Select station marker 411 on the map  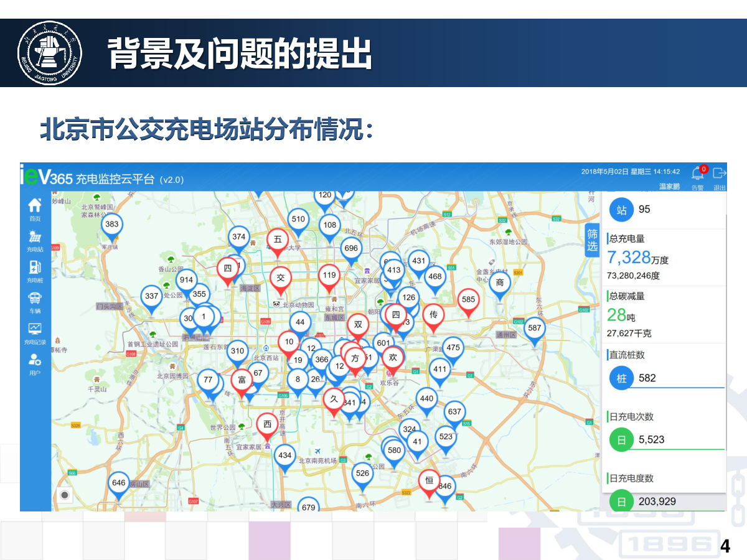tap(440, 373)
